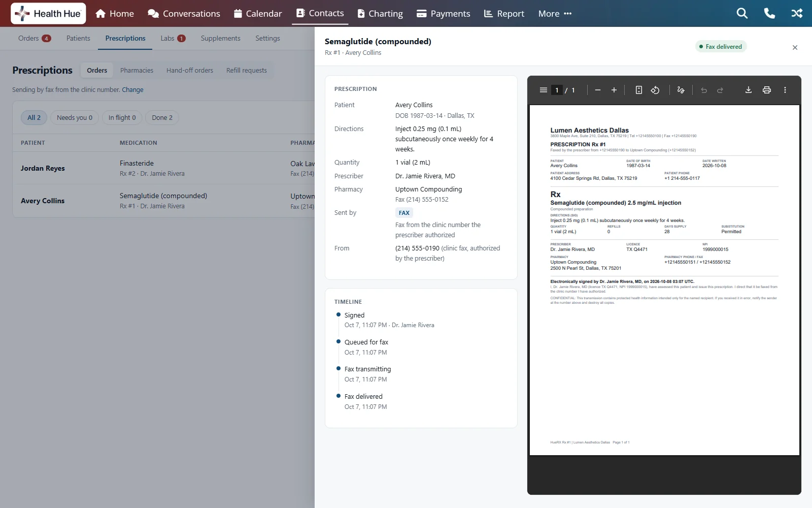Click fit-to-page icon in PDF toolbar
This screenshot has width=812, height=508.
coord(639,90)
